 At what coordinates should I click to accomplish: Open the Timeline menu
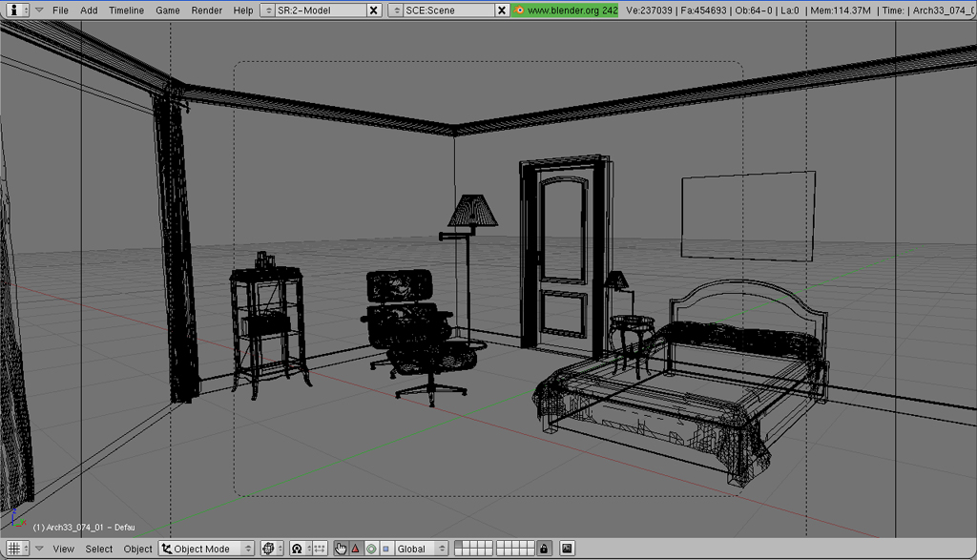coord(126,10)
